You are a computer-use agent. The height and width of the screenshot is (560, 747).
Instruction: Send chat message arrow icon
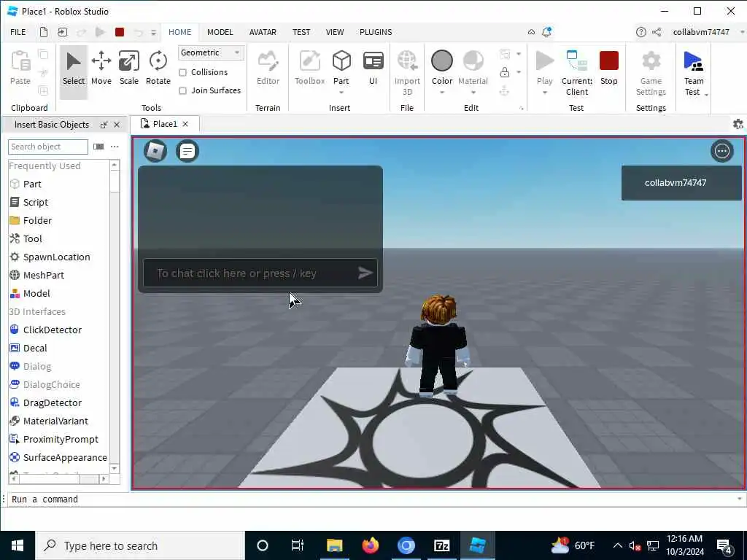click(365, 273)
